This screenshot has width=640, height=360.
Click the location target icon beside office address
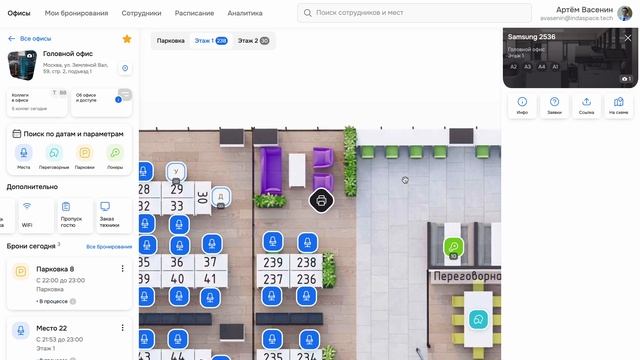click(x=125, y=68)
